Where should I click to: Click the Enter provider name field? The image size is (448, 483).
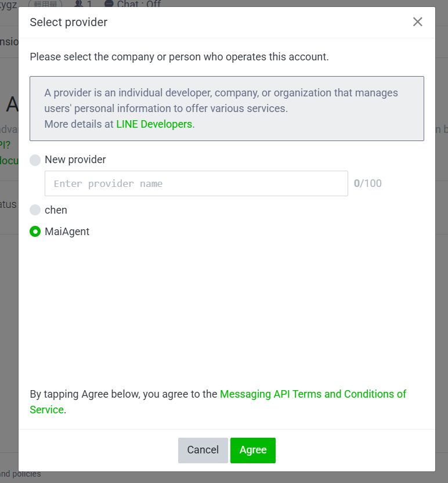[x=196, y=183]
